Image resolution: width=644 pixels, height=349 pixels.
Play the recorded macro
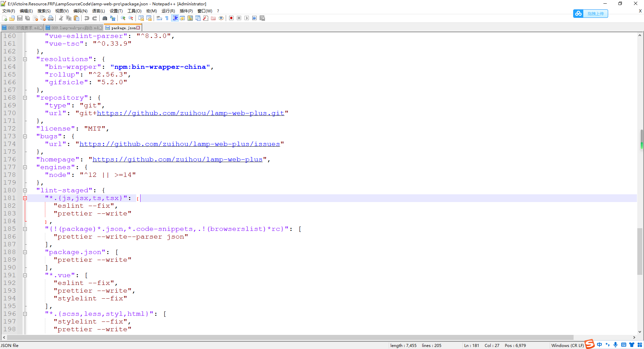[247, 18]
